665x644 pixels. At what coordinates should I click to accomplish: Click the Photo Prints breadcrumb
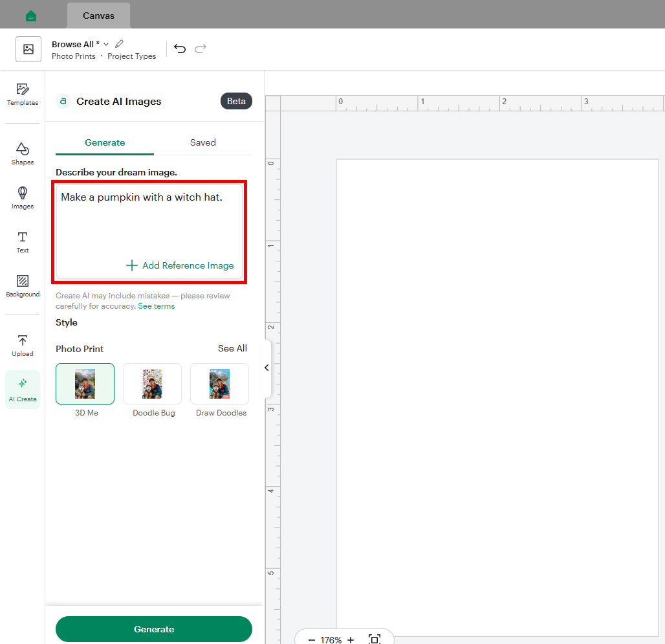tap(74, 56)
